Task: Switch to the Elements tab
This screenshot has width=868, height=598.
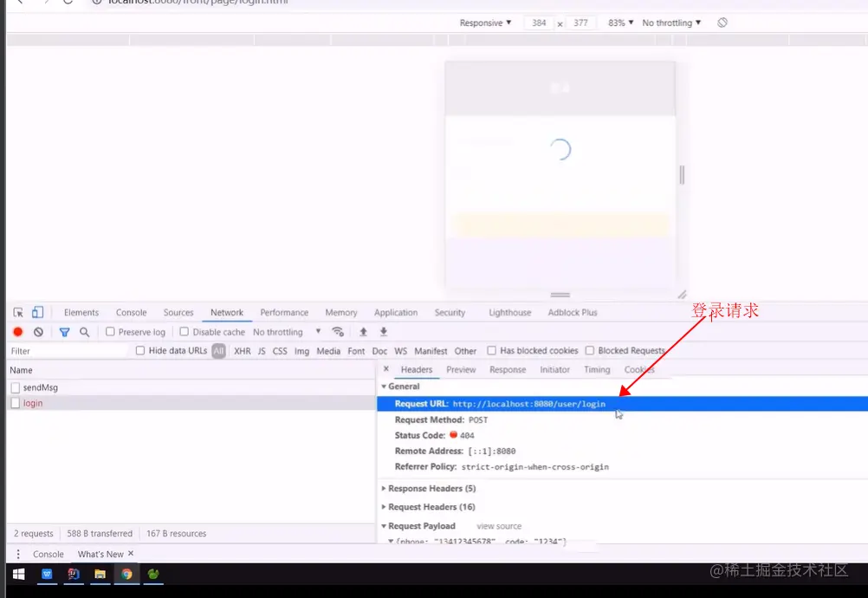Action: pyautogui.click(x=81, y=312)
